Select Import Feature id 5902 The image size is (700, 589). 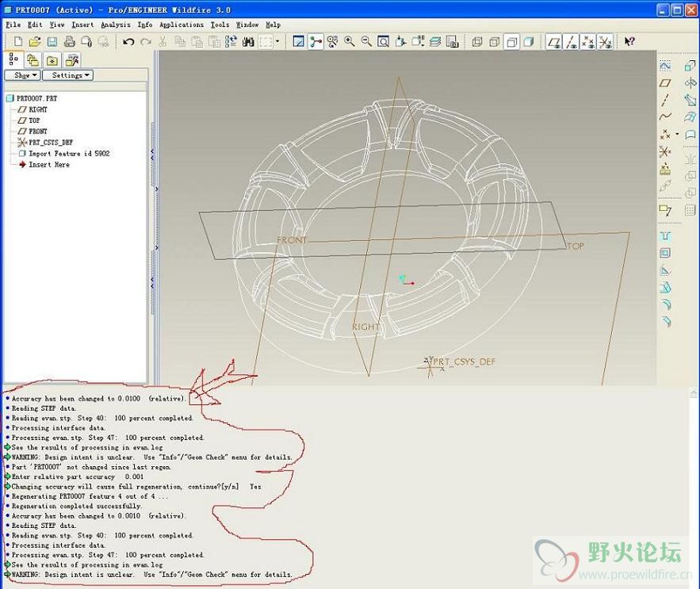point(64,154)
